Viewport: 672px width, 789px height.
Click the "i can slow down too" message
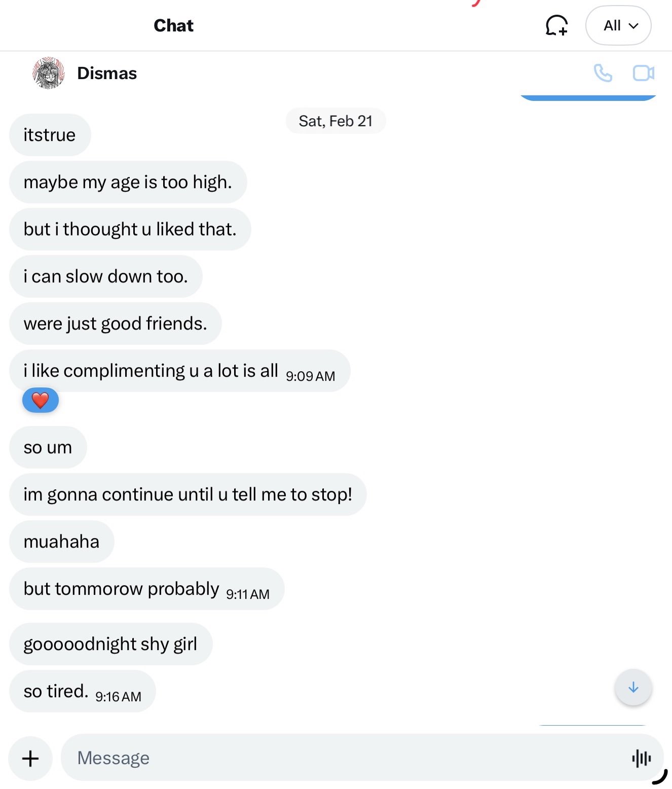105,276
